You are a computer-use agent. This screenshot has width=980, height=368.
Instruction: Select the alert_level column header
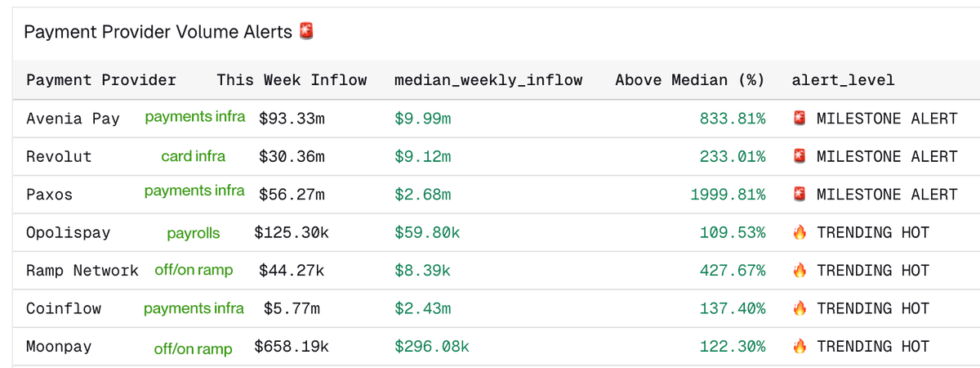tap(844, 80)
